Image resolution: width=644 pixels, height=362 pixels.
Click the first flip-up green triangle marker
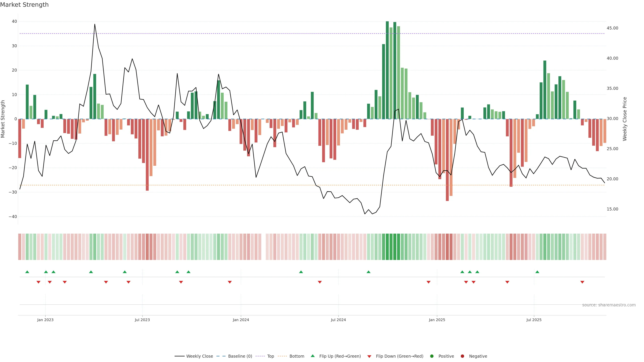coord(27,272)
